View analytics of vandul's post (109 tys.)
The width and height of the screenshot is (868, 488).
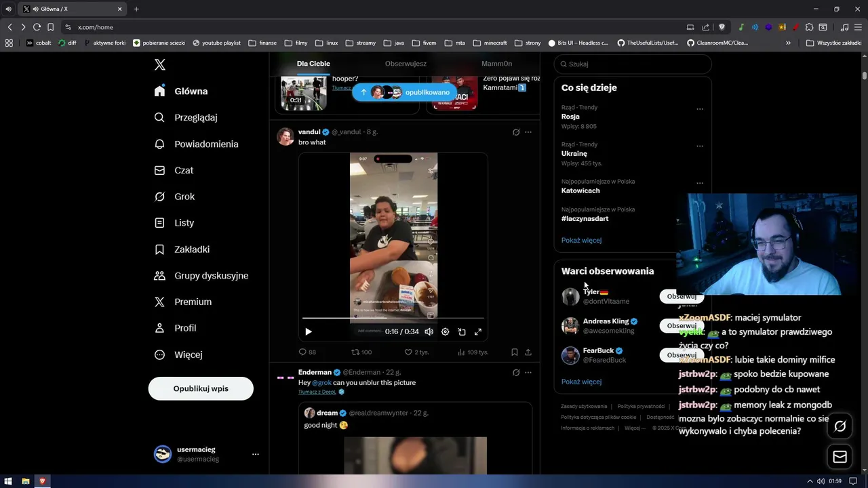(473, 352)
